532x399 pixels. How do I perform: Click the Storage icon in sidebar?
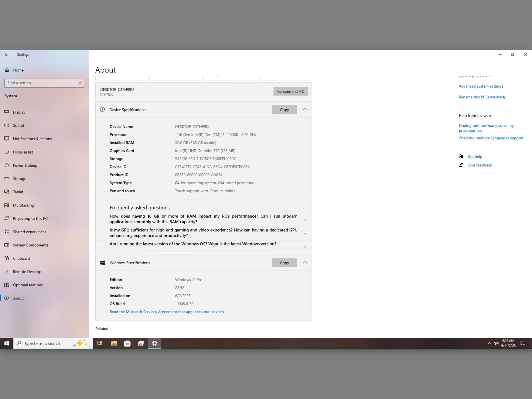pyautogui.click(x=7, y=178)
